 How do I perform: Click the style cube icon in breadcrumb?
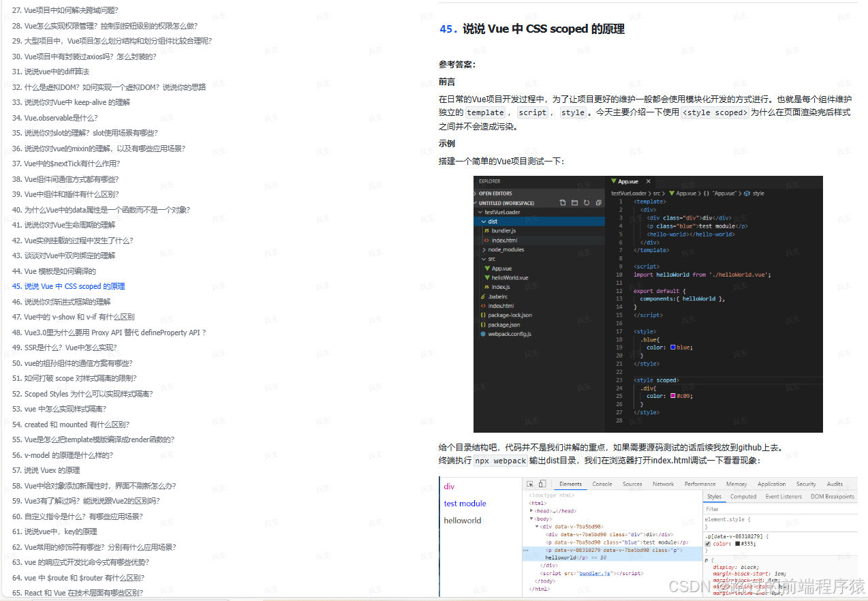pos(747,194)
